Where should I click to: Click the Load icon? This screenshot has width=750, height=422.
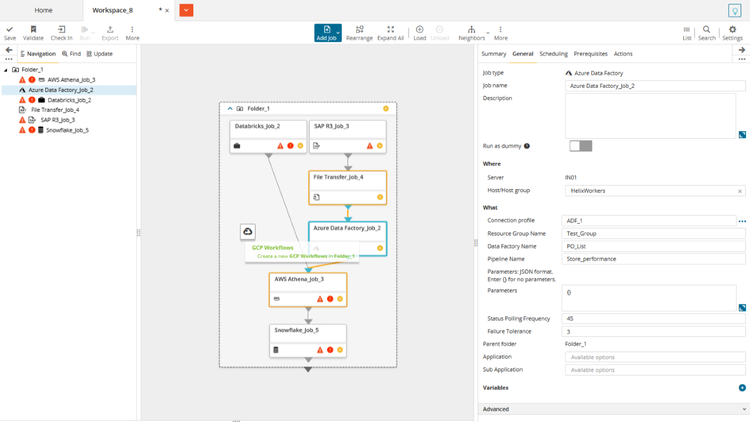coord(419,33)
